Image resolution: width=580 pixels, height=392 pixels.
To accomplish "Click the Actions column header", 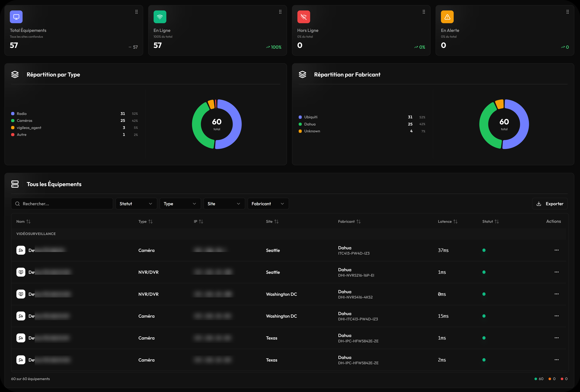I will 554,221.
